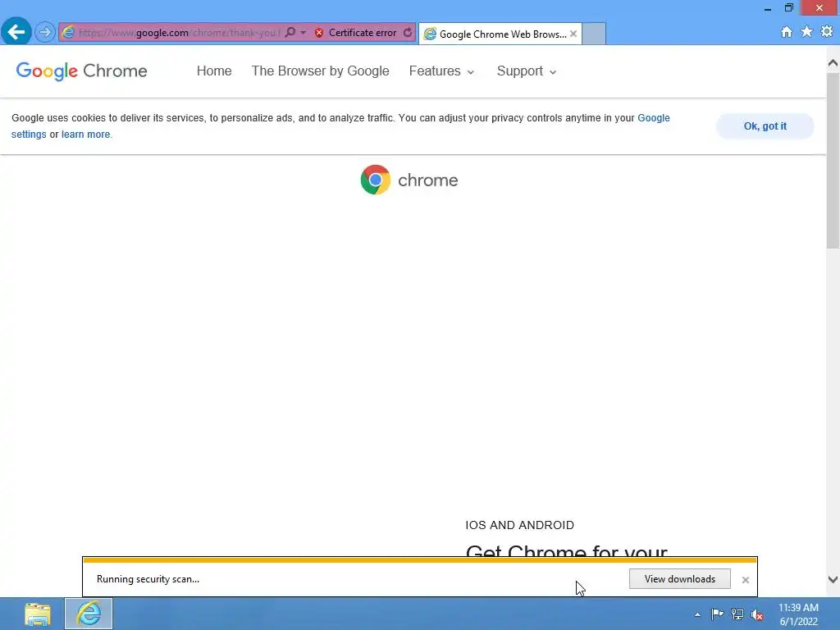840x630 pixels.
Task: Open the learn more link
Action: (x=85, y=135)
